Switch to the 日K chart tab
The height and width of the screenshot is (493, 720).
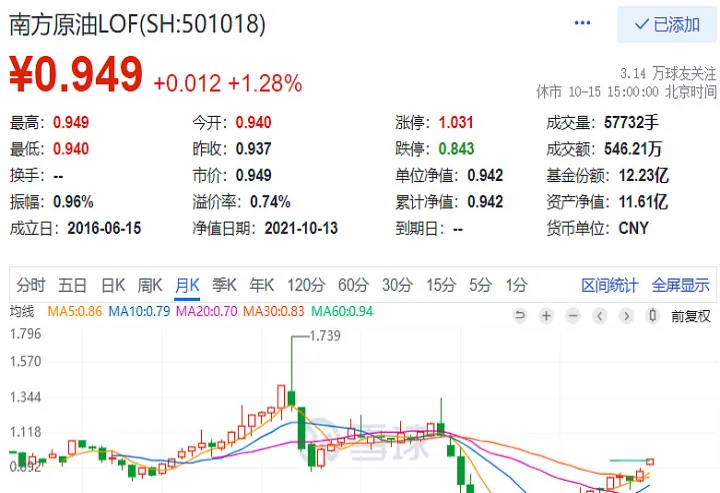113,285
